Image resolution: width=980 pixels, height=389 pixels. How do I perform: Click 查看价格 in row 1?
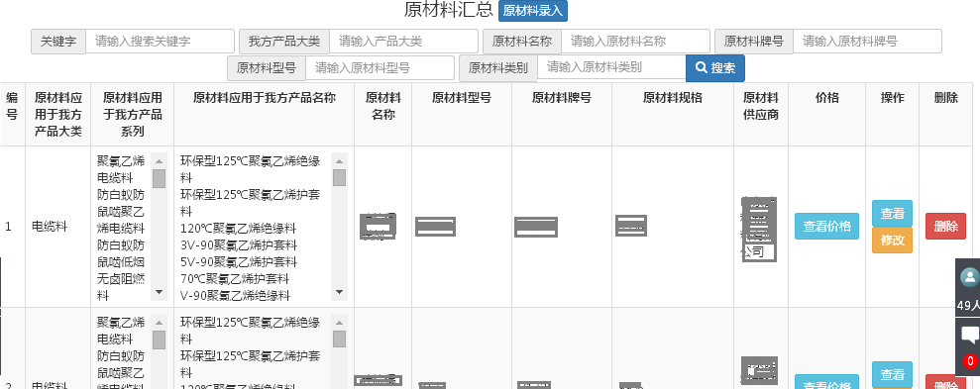coord(826,226)
